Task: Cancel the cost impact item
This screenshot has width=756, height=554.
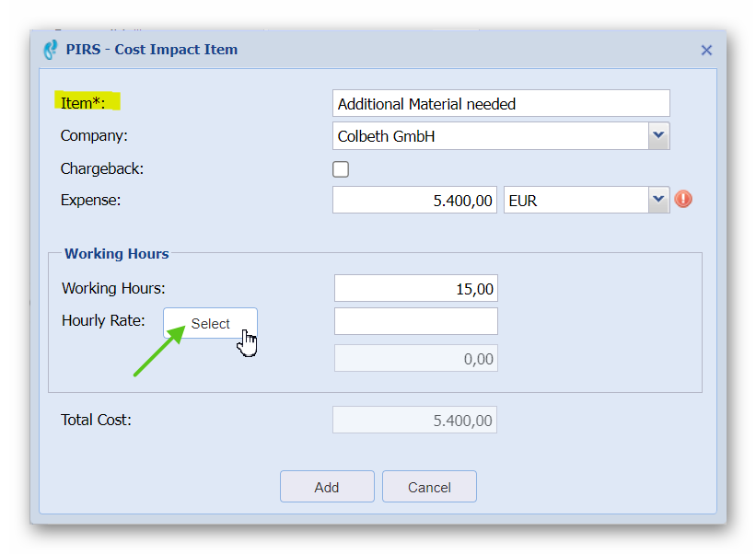Action: click(x=429, y=487)
